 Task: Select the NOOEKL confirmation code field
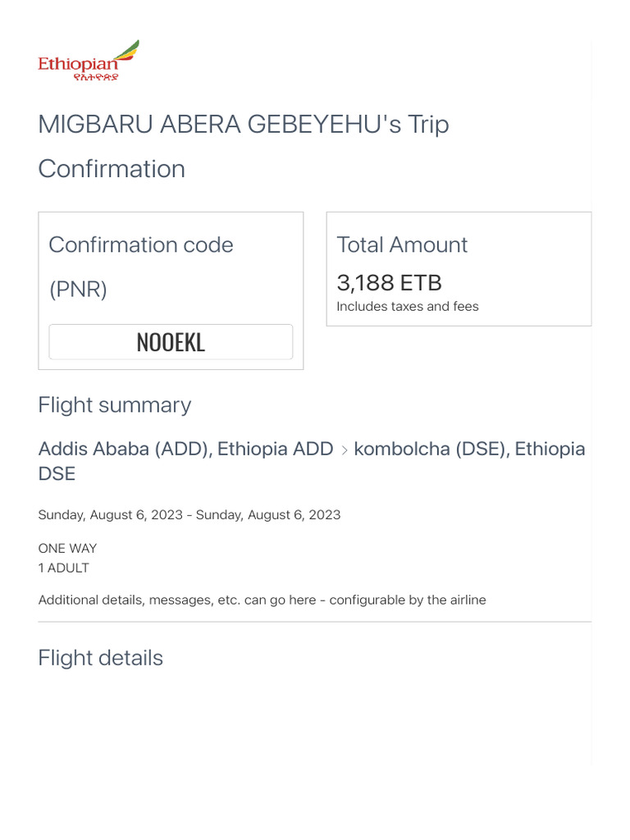click(171, 342)
